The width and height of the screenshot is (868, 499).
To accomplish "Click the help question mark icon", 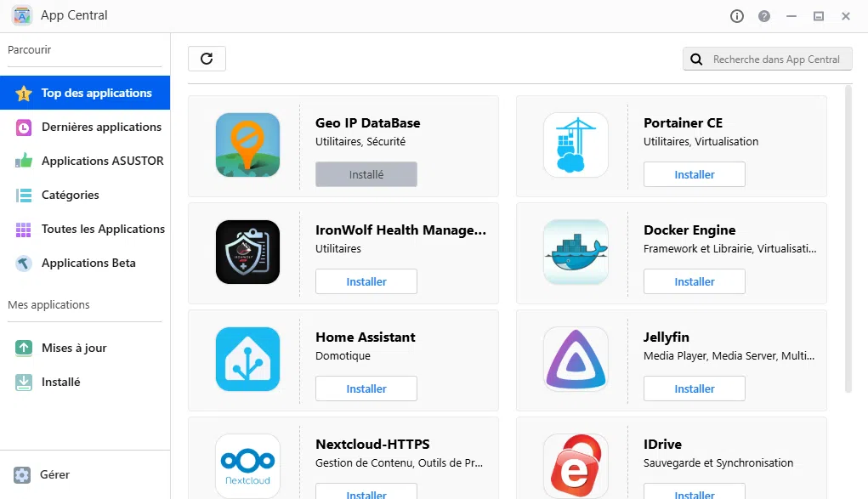I will pos(764,16).
